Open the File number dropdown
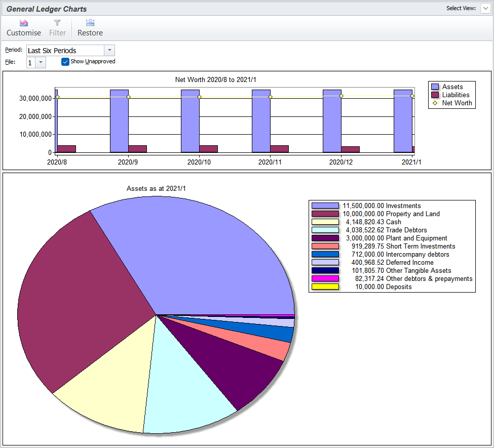494x448 pixels. (x=39, y=61)
